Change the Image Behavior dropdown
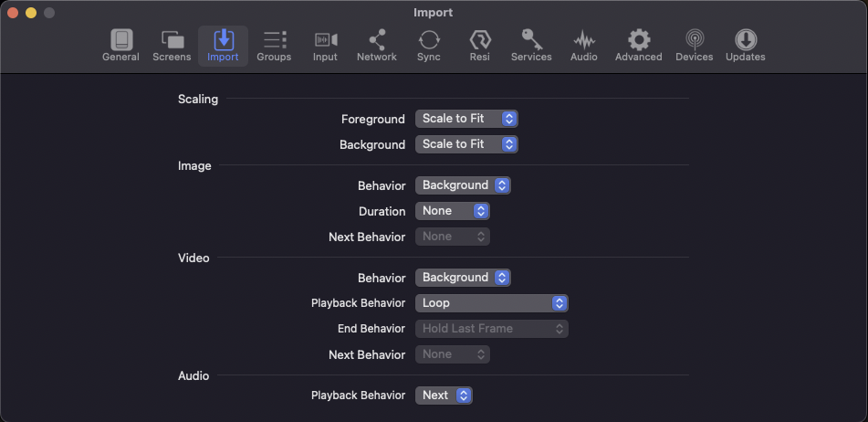This screenshot has height=422, width=868. point(463,185)
